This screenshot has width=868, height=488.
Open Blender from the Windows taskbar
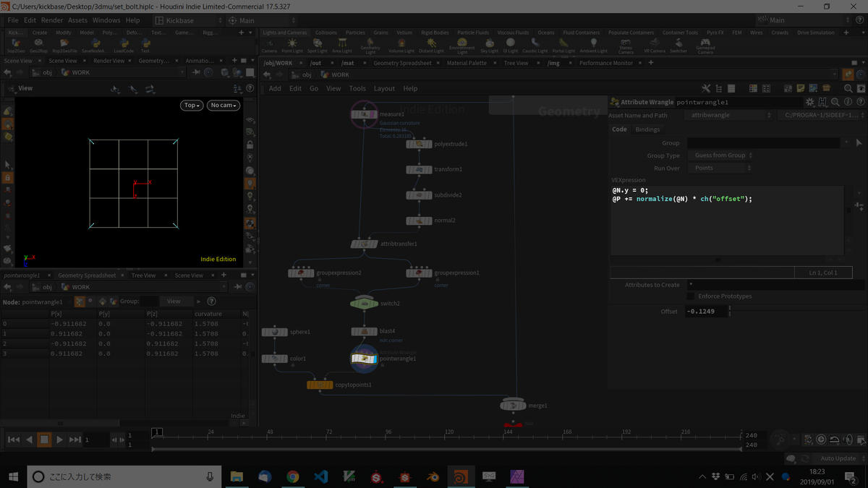point(433,476)
